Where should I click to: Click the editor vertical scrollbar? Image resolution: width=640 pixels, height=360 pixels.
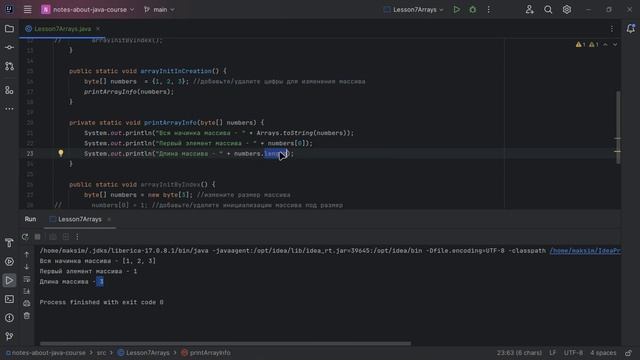[618, 127]
